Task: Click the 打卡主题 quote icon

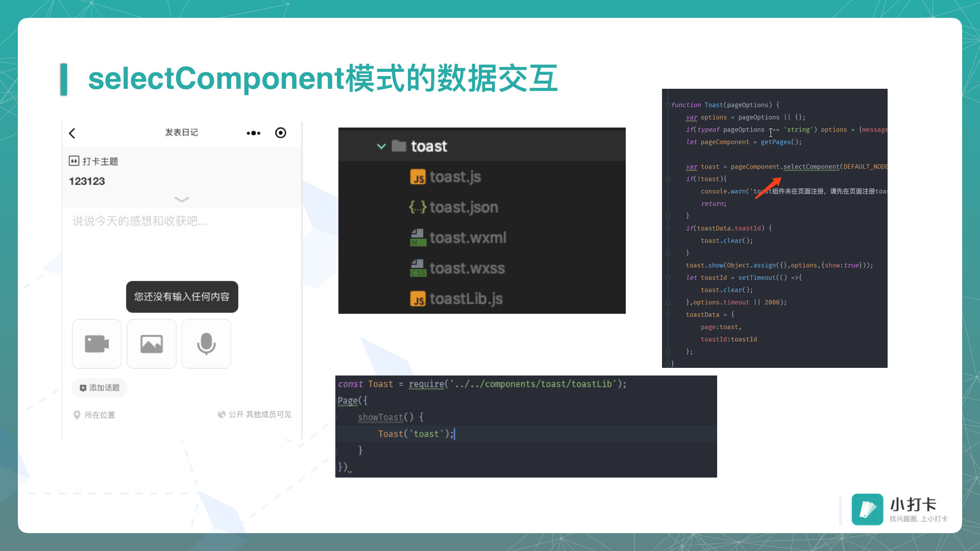Action: 74,161
